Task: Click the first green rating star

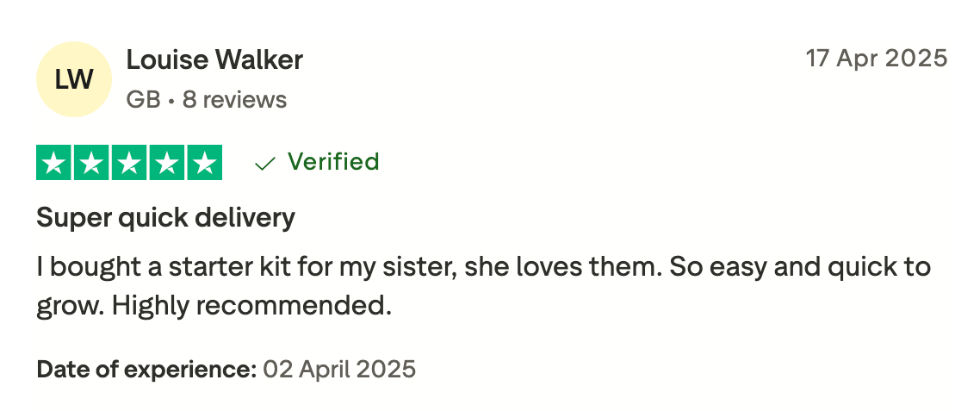Action: (54, 163)
